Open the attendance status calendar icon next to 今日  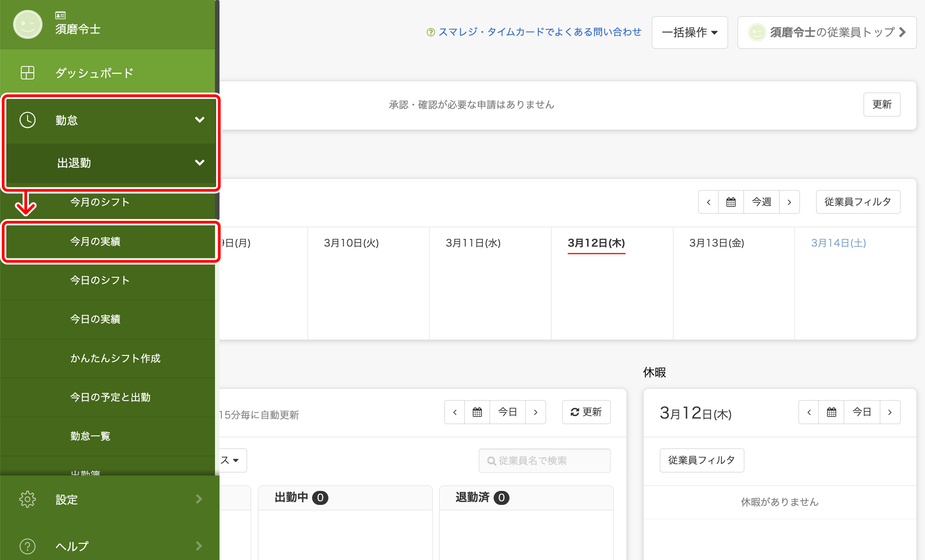[x=477, y=412]
